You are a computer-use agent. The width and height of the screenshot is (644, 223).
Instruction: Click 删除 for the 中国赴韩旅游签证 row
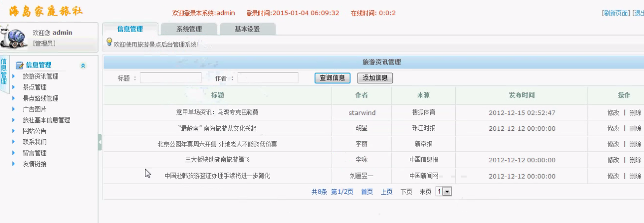point(635,176)
